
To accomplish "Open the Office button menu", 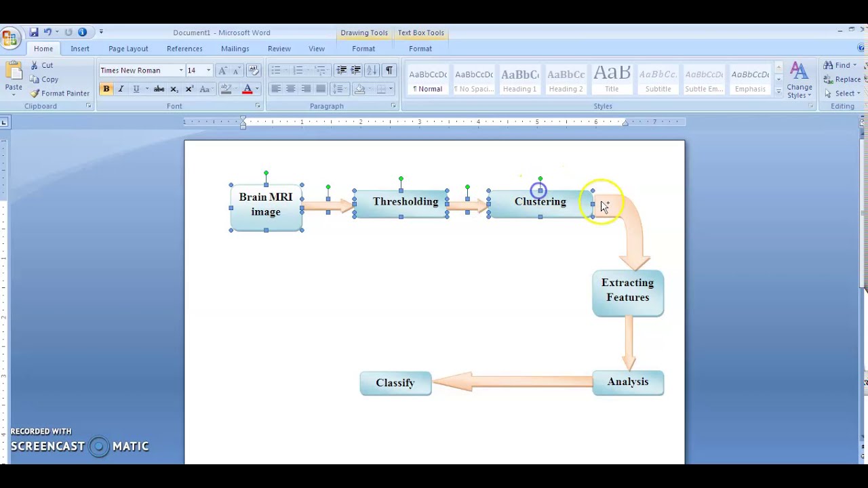I will point(9,38).
